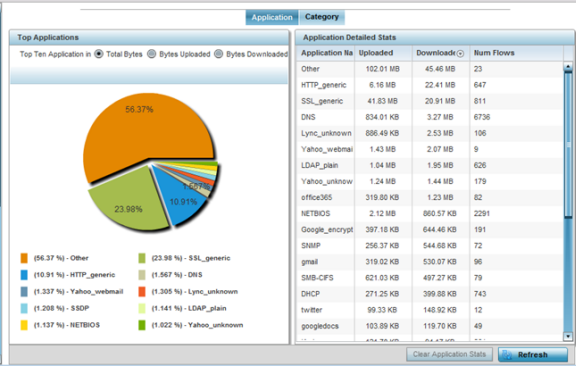Click the red Lync_unknown legend swatch
The width and height of the screenshot is (576, 366).
pyautogui.click(x=142, y=291)
